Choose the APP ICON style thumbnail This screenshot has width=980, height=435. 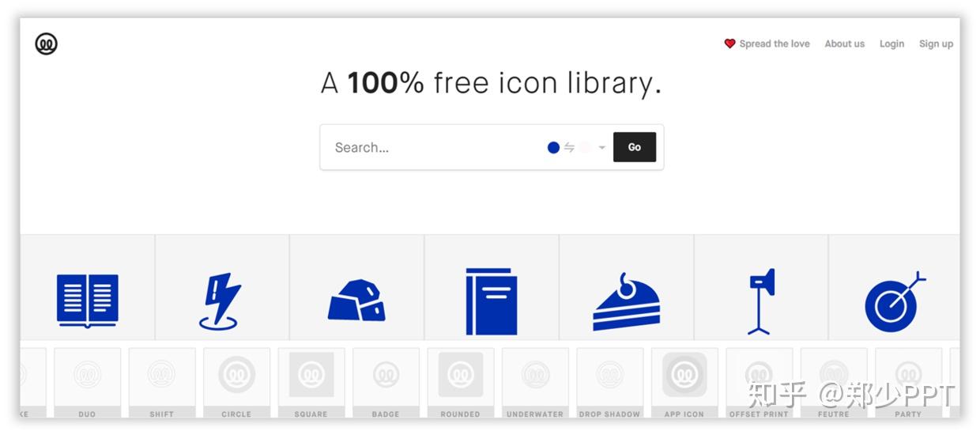684,383
